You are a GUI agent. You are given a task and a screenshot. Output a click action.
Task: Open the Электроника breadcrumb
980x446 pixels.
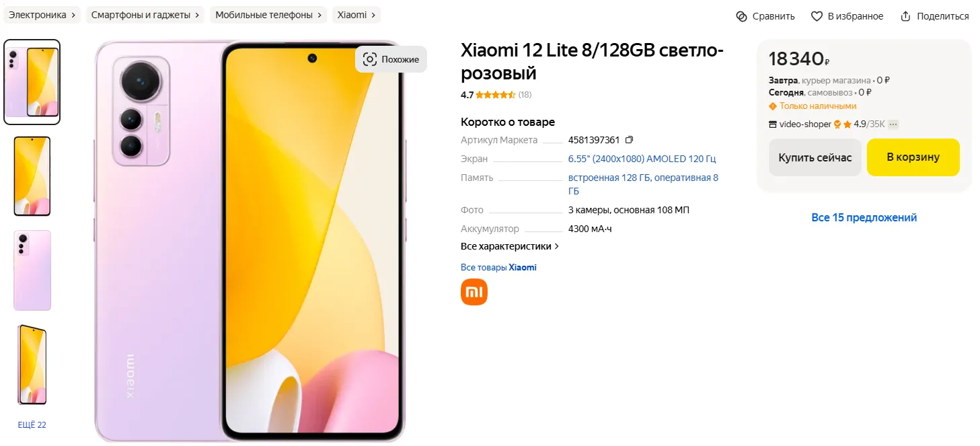[42, 15]
